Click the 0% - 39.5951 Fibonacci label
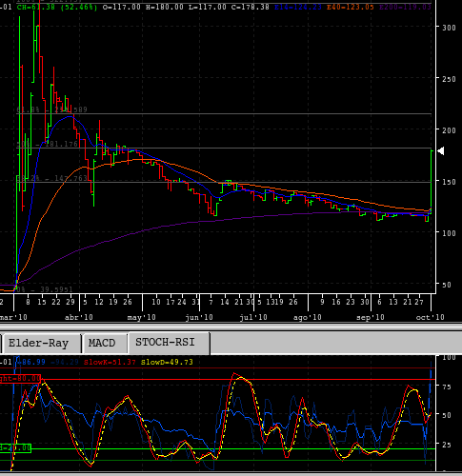Image resolution: width=462 pixels, height=476 pixels. 45,289
